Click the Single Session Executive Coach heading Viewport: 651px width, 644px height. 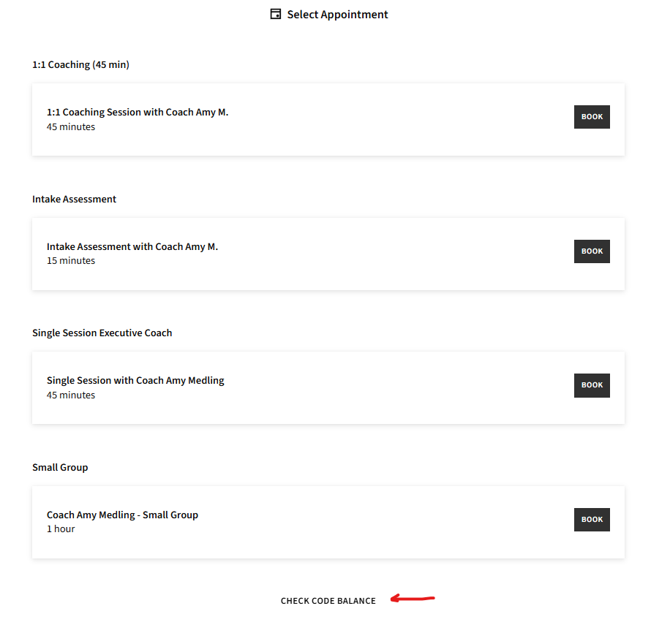102,333
